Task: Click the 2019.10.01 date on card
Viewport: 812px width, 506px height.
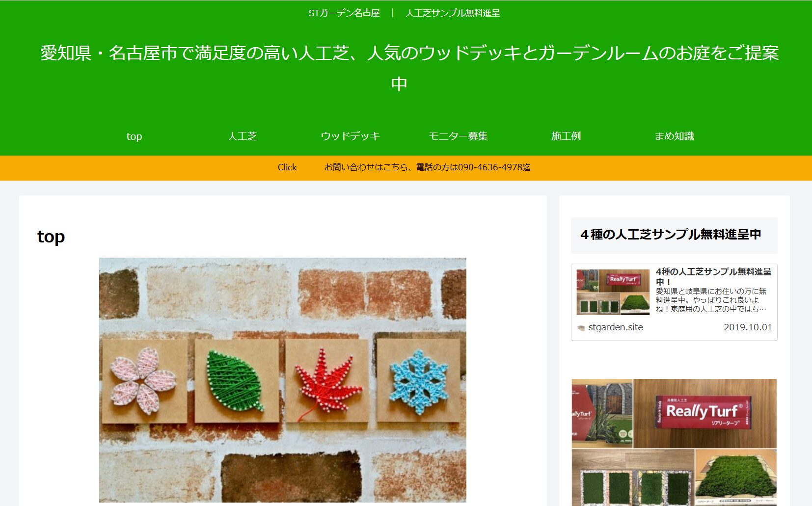Action: point(748,327)
